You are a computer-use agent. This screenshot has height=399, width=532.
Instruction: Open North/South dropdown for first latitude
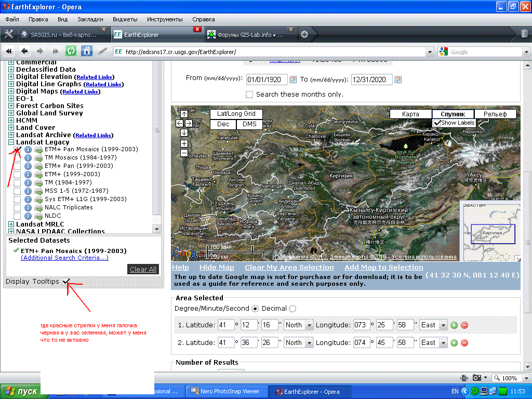pos(309,325)
